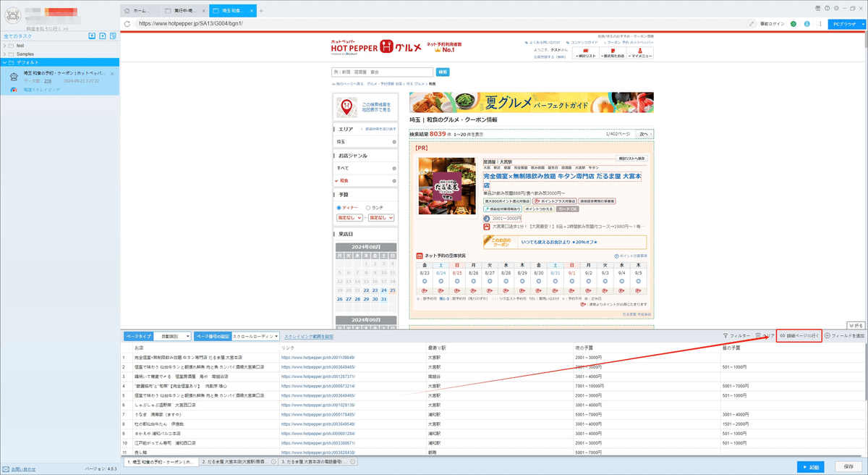The height and width of the screenshot is (475, 868).
Task: Click the 夏グルメ パーフェクトガイド banner
Action: click(x=531, y=102)
